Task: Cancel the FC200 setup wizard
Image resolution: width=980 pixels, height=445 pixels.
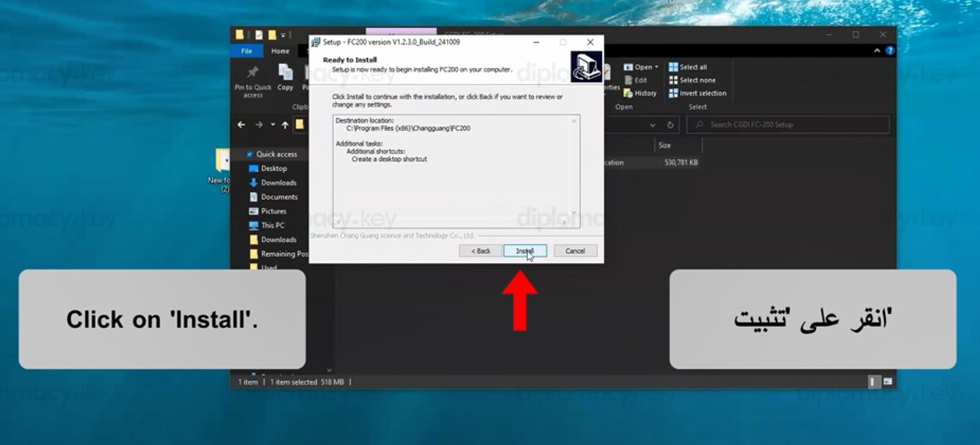Action: 576,251
